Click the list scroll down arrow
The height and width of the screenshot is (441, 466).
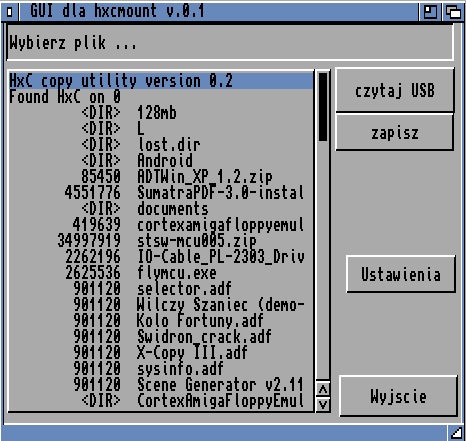323,404
